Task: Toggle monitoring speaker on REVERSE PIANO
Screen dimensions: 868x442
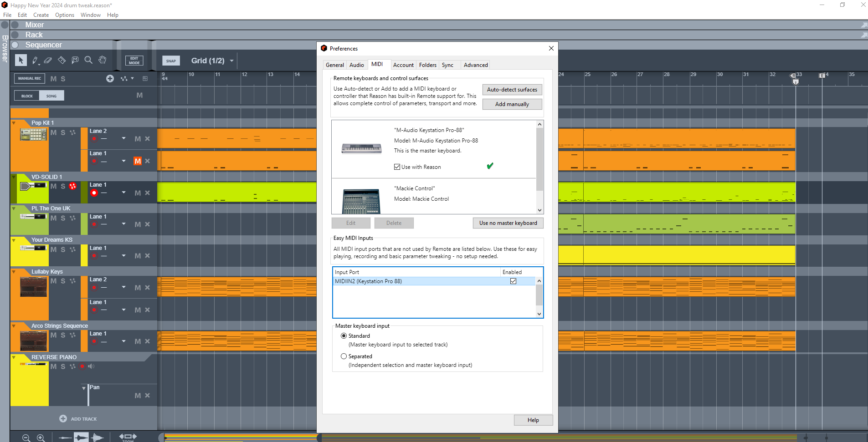Action: click(x=91, y=366)
